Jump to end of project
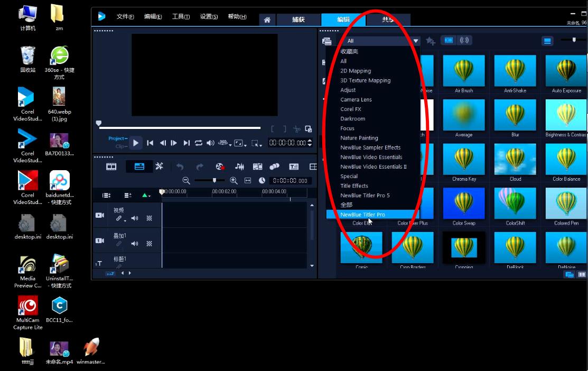Image resolution: width=588 pixels, height=371 pixels. (186, 143)
